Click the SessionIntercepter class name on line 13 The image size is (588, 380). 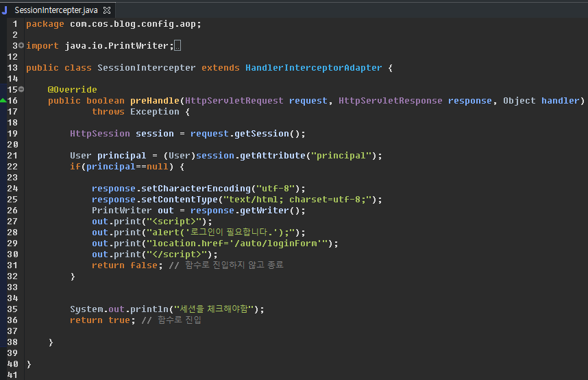[146, 68]
